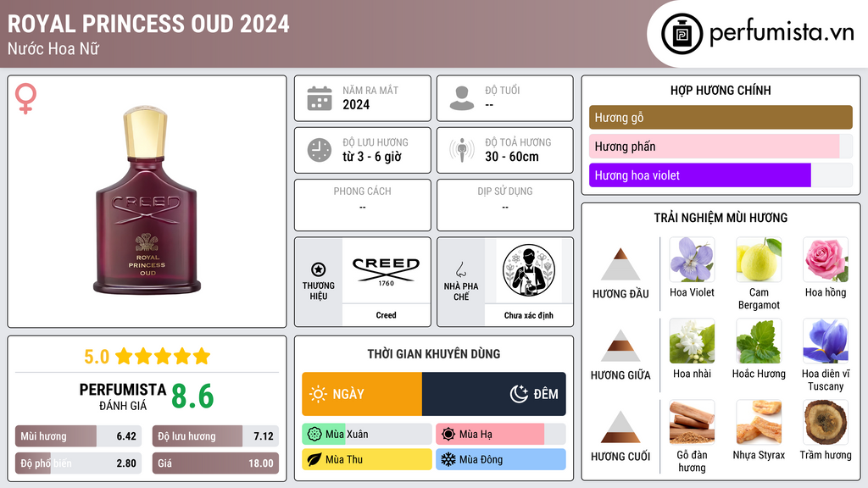Click the sun icon for Mùa Hạ
The width and height of the screenshot is (868, 488).
coord(448,435)
